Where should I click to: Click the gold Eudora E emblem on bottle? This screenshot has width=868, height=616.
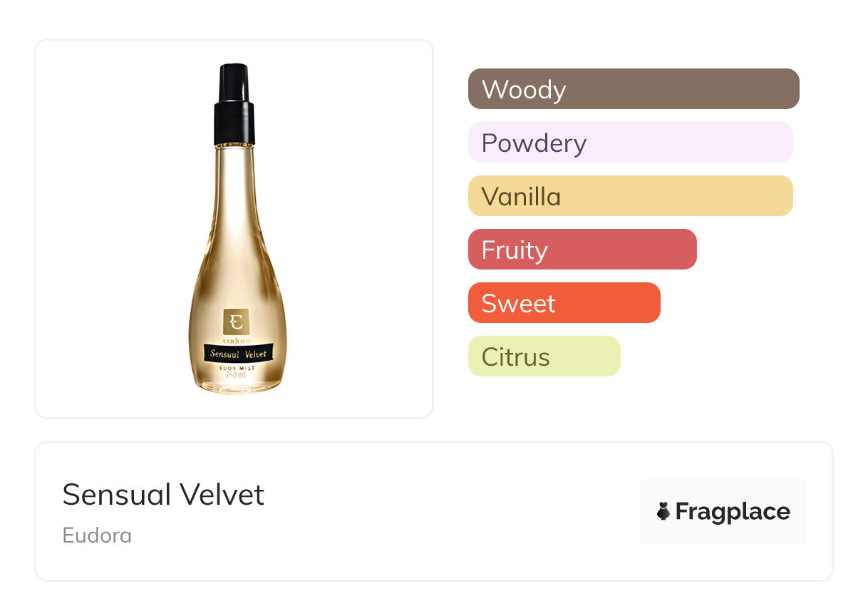click(x=236, y=322)
